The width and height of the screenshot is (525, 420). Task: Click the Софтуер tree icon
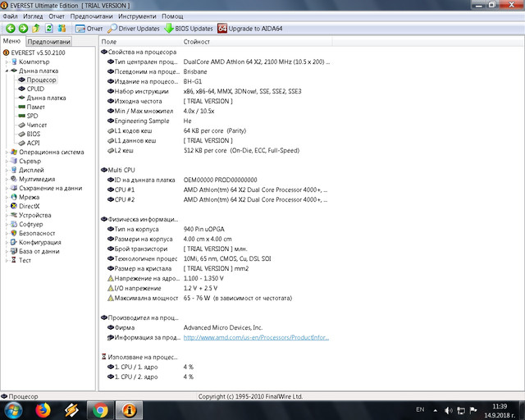(14, 224)
